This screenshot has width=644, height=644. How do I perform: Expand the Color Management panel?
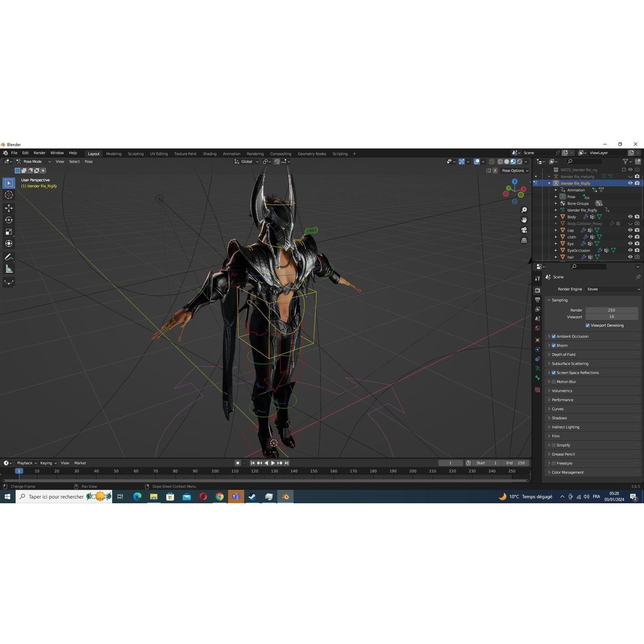point(549,472)
